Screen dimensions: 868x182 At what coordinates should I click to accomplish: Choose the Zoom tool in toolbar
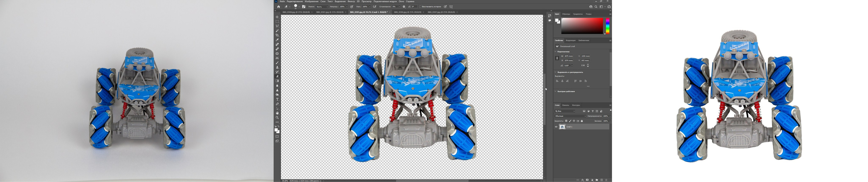click(277, 118)
